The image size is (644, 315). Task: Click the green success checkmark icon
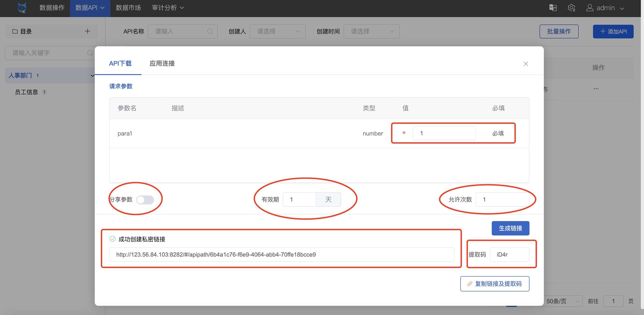point(112,239)
